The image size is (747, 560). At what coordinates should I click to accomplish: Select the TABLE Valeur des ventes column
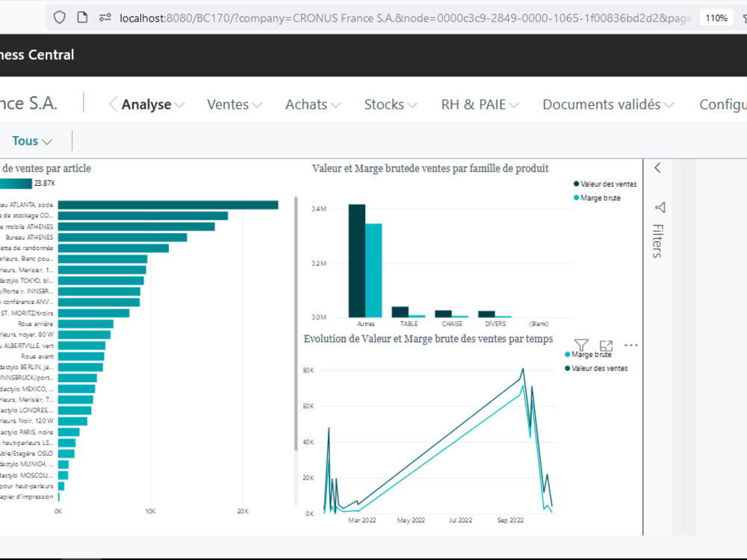(400, 312)
